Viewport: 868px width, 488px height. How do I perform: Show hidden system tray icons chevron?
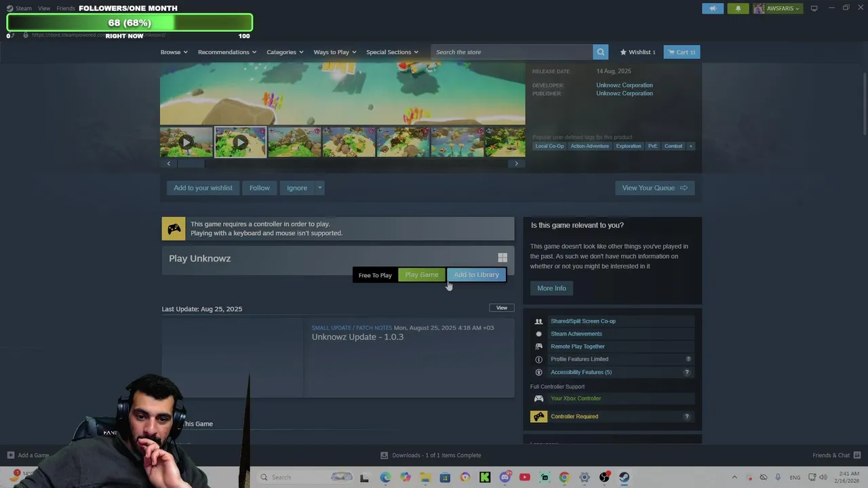[734, 477]
